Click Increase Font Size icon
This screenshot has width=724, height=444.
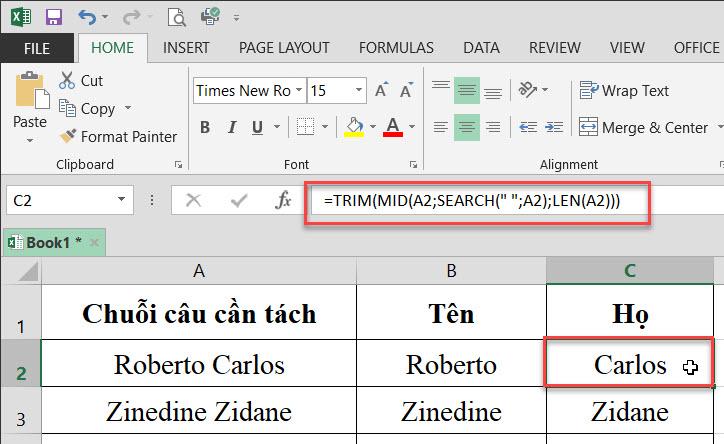pos(381,90)
